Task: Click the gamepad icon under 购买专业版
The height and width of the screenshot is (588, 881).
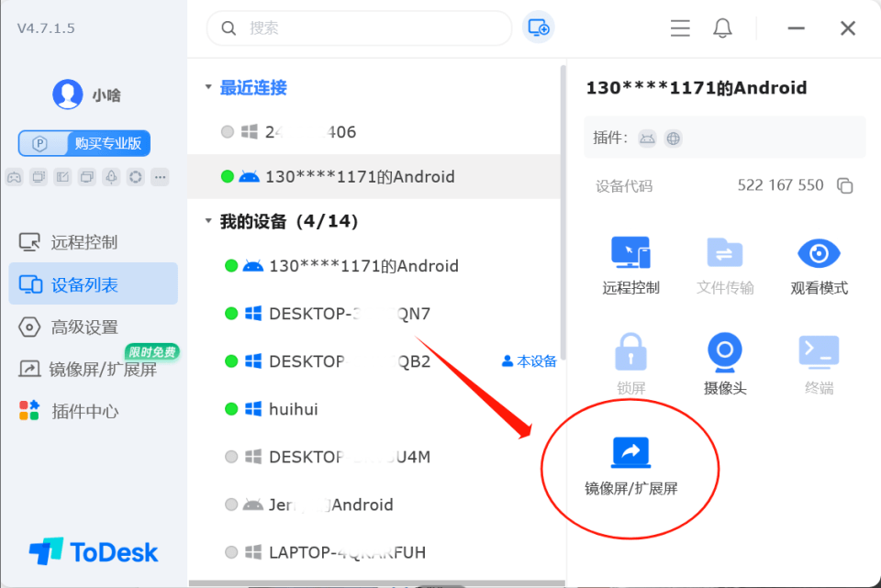Action: click(14, 177)
